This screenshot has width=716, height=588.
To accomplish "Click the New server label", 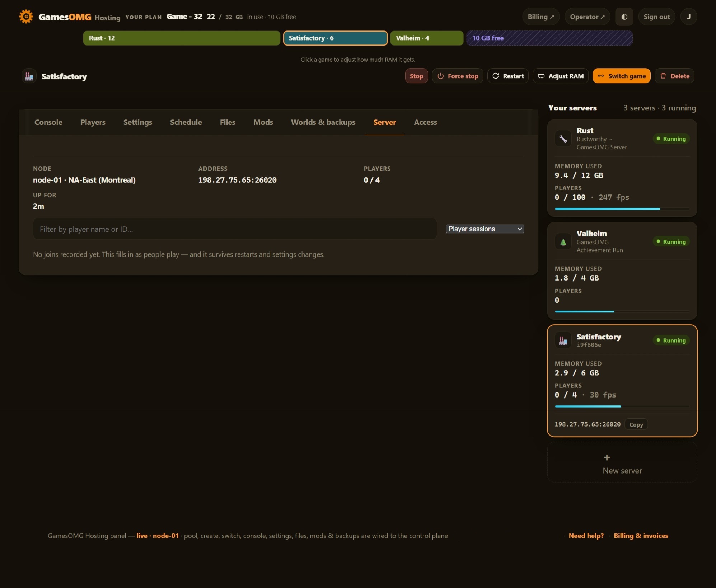I will [x=622, y=471].
